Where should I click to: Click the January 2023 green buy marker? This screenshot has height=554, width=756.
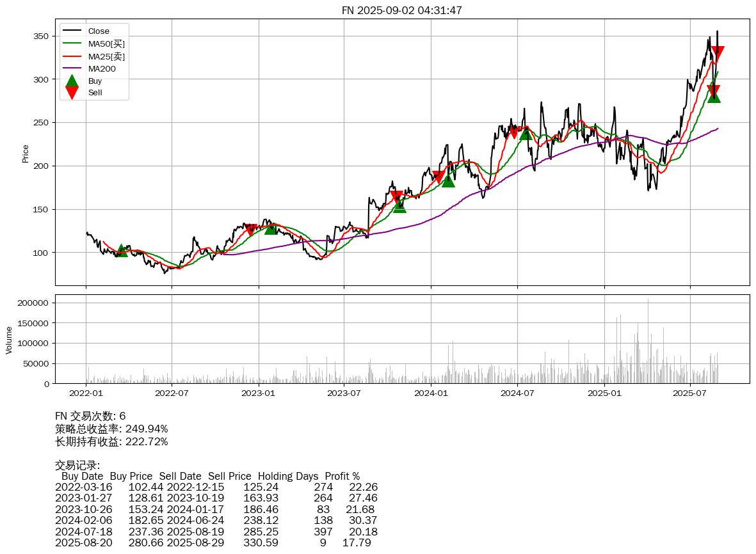click(271, 228)
